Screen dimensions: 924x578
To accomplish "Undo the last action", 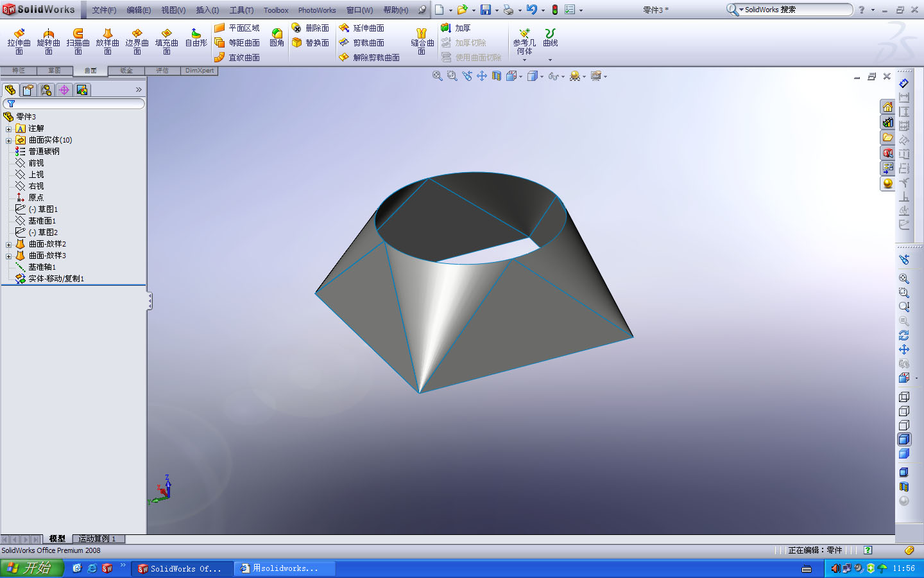I will coord(531,10).
